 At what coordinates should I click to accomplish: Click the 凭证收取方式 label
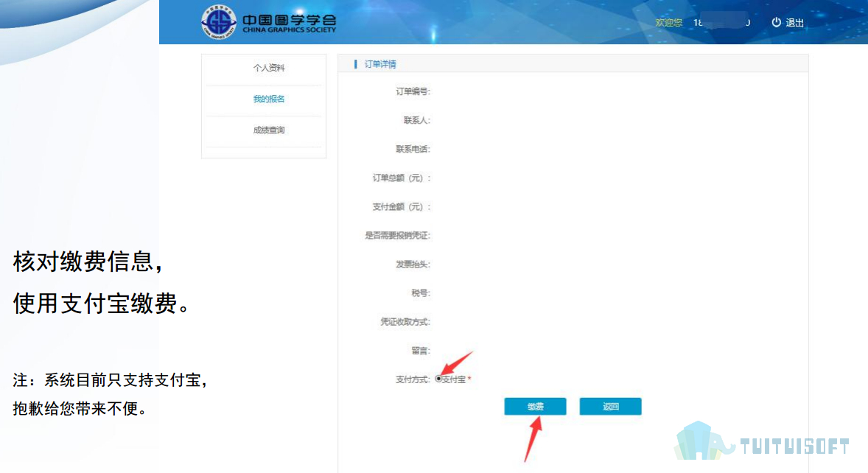405,321
